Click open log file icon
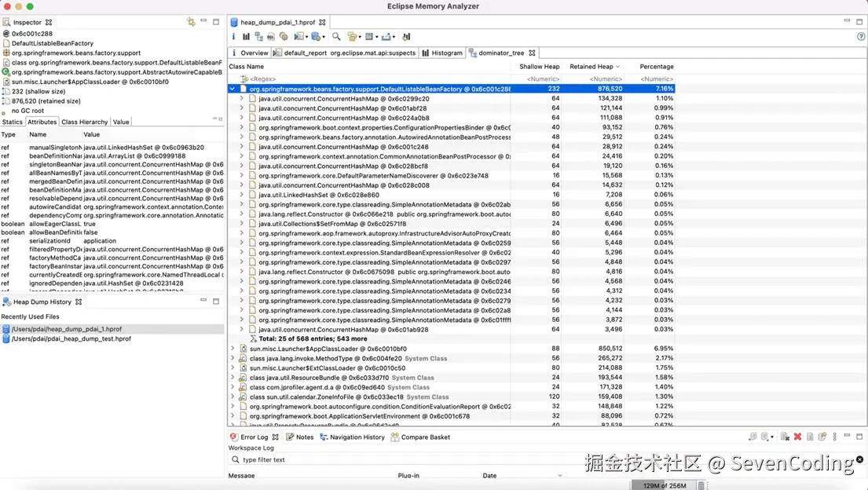This screenshot has width=868, height=490. pyautogui.click(x=810, y=437)
